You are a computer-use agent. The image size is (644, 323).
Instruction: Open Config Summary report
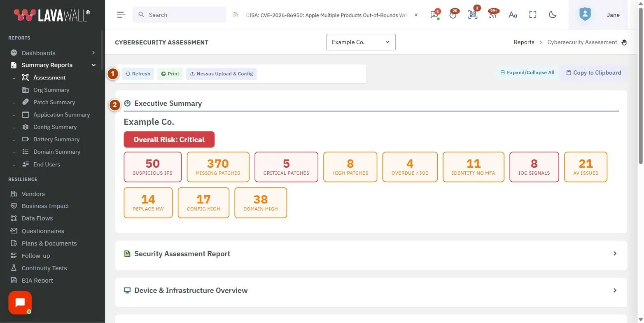[x=55, y=127]
